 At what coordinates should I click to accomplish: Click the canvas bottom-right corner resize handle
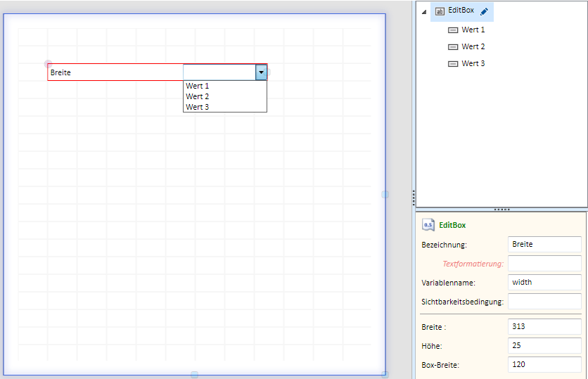(x=385, y=375)
